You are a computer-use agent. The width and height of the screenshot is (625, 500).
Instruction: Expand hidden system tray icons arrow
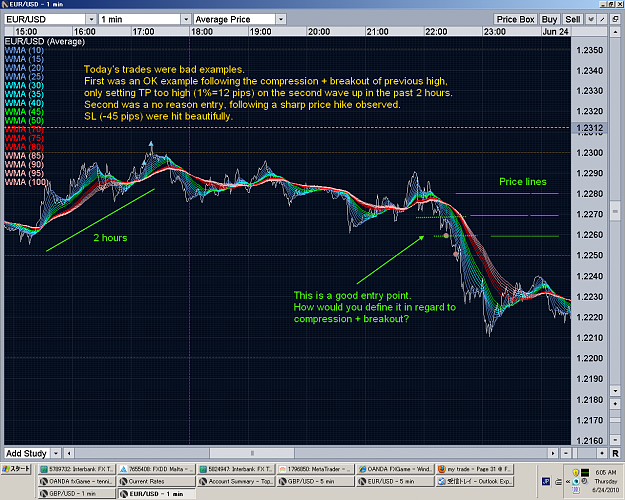click(568, 482)
